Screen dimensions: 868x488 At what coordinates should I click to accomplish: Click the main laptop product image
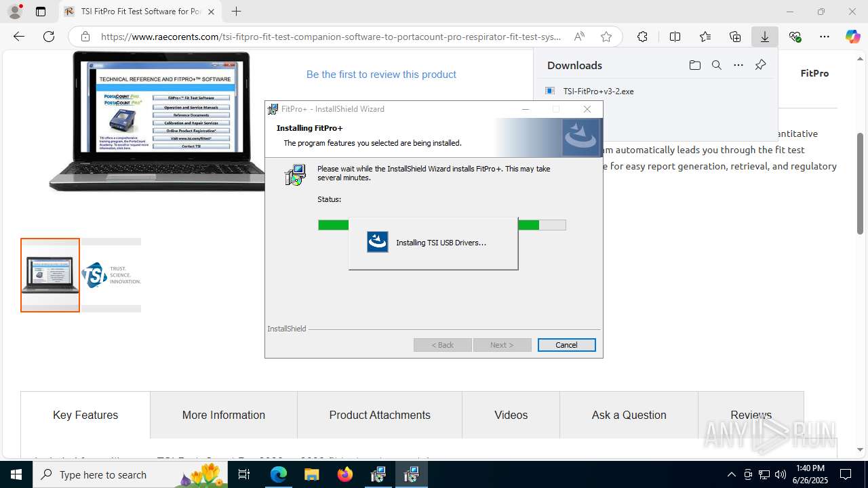[x=157, y=121]
